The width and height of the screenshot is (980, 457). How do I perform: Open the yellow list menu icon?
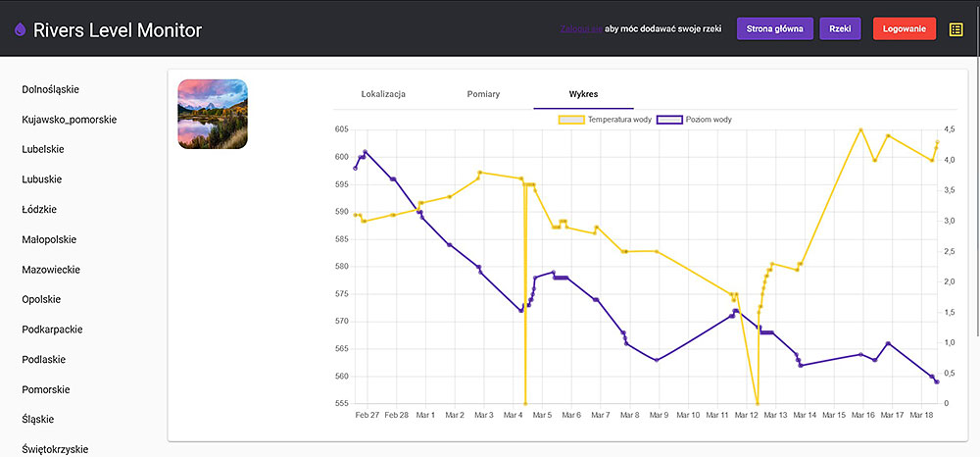[955, 29]
